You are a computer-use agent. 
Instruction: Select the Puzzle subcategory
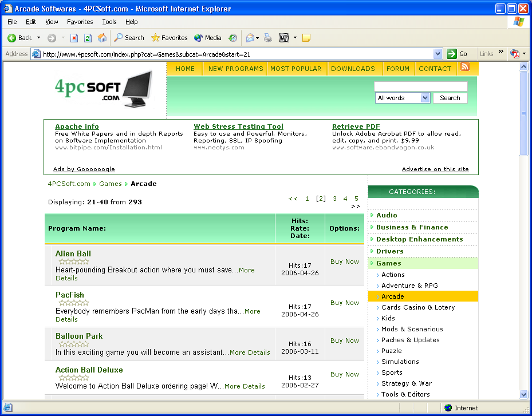(391, 351)
